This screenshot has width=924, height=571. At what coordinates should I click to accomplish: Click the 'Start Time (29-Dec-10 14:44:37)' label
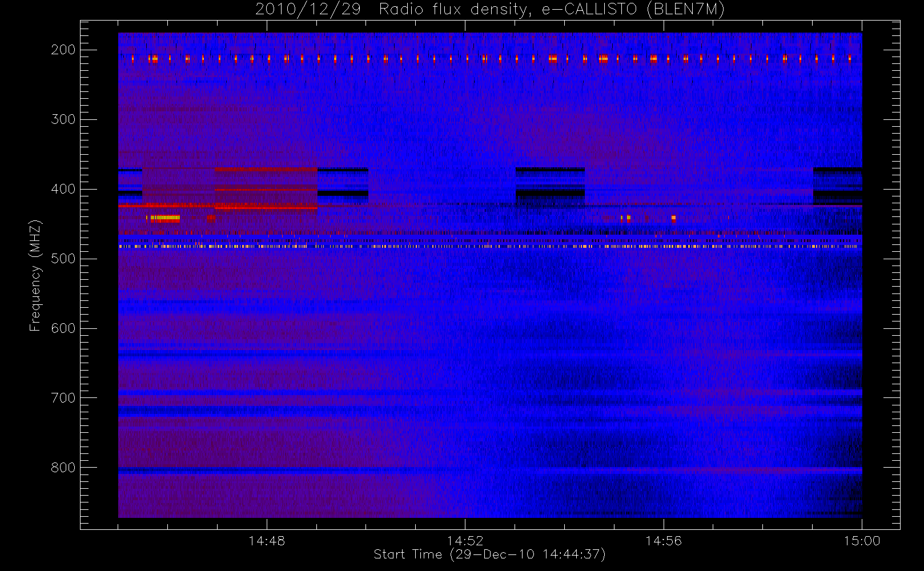[489, 554]
